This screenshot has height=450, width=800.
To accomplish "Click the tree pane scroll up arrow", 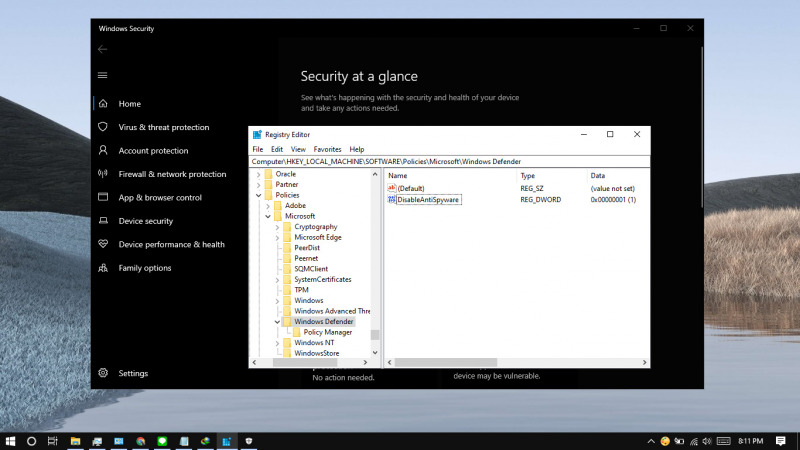I will (375, 174).
